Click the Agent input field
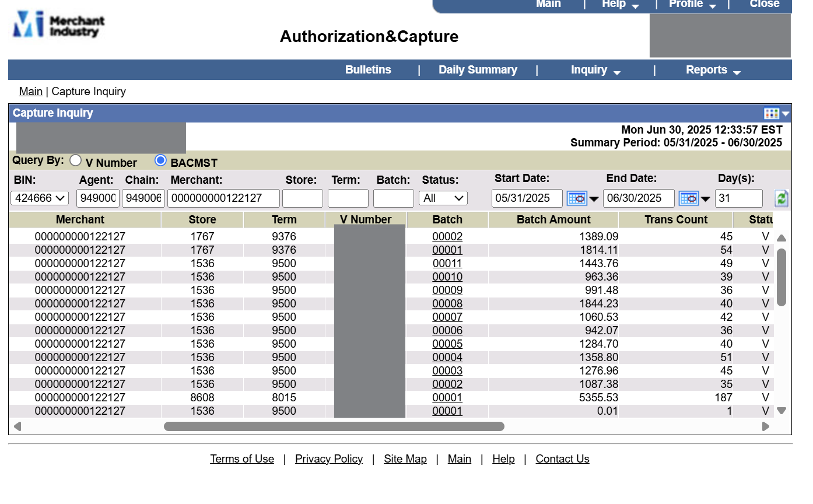The image size is (813, 504). click(x=98, y=198)
